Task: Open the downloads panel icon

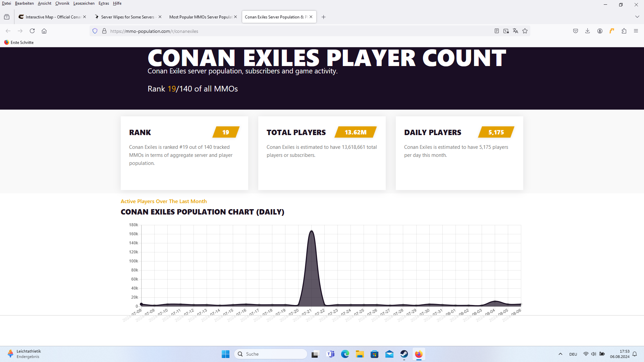Action: [x=588, y=31]
